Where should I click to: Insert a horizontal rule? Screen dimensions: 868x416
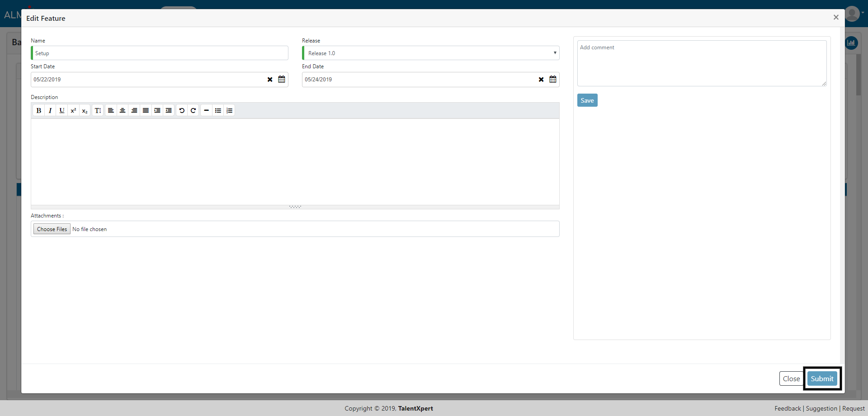206,110
